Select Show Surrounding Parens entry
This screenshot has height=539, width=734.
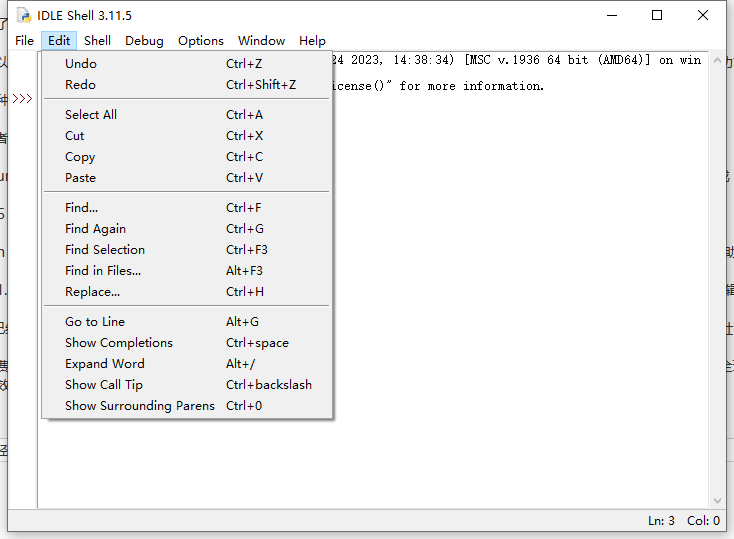click(187, 406)
